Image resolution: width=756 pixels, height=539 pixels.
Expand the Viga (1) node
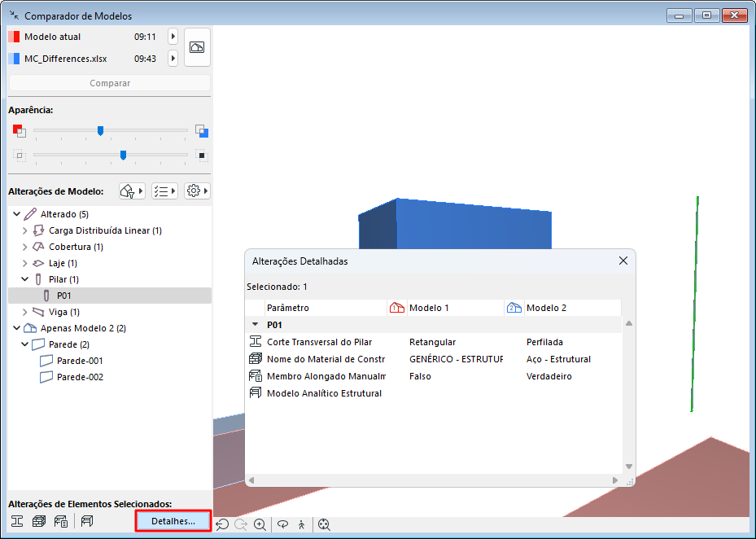[x=24, y=312]
